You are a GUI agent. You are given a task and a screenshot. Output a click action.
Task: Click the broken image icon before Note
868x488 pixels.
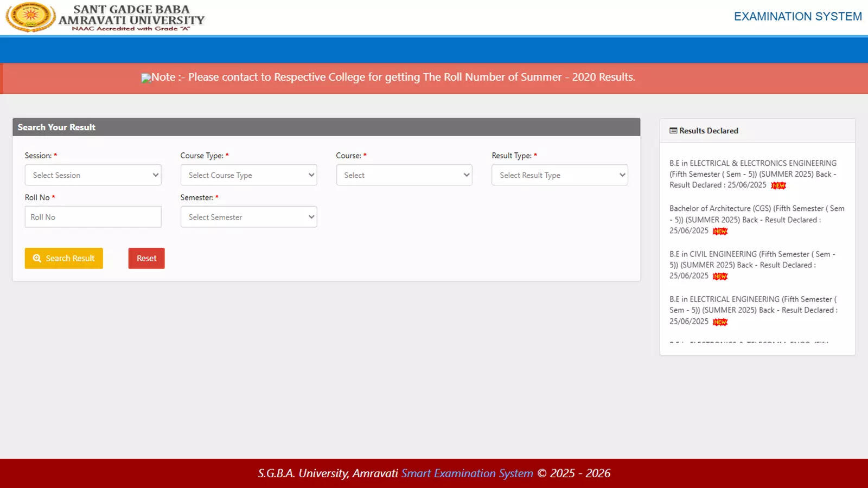coord(146,78)
